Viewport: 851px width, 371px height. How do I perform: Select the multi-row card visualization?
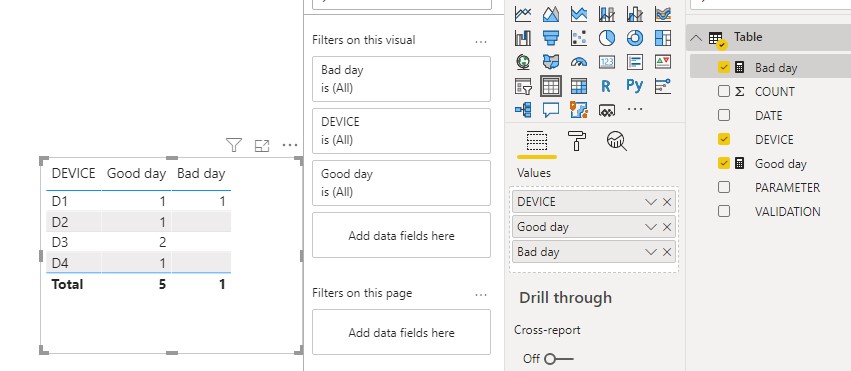[x=634, y=62]
